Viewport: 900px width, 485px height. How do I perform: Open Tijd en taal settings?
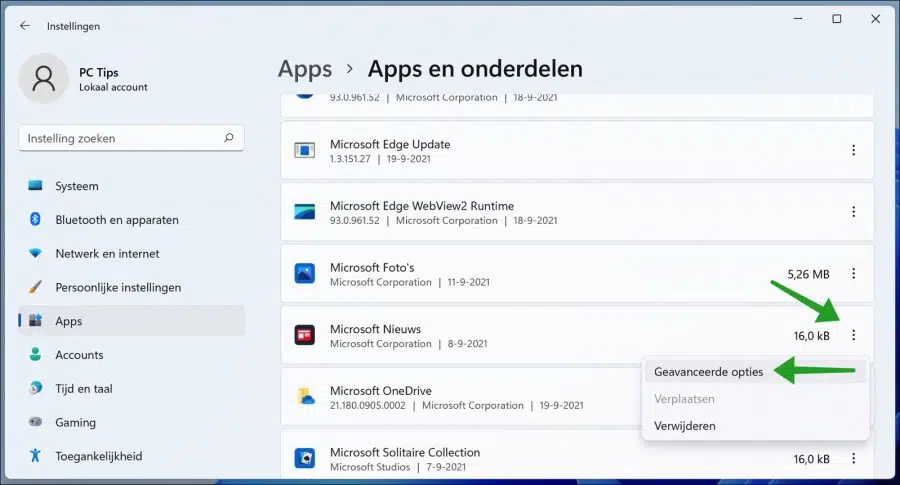pos(132,389)
